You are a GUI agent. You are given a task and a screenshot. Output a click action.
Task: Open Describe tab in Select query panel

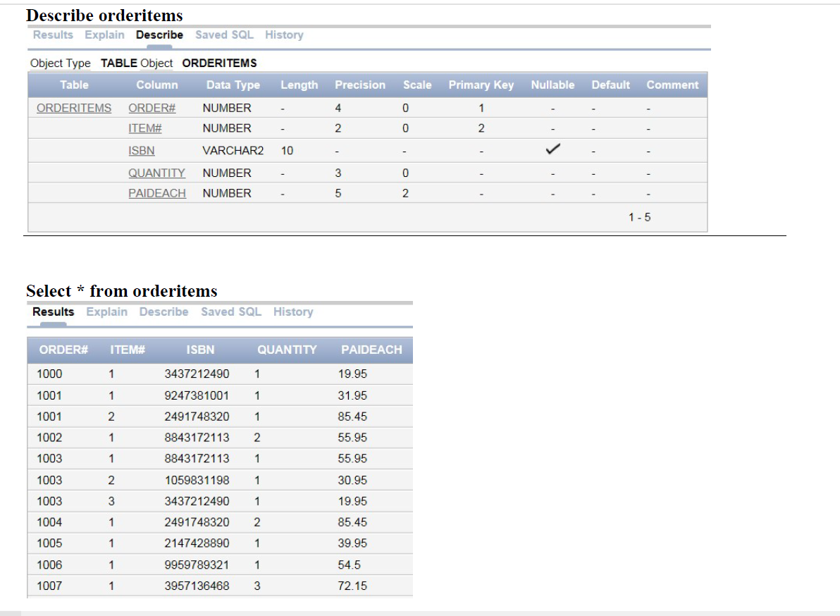pos(164,312)
